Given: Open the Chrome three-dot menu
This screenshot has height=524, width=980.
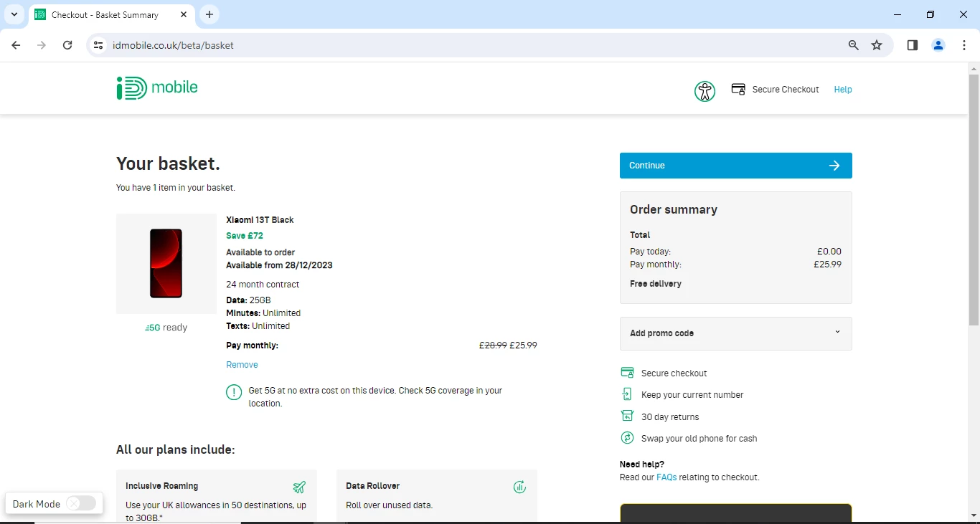Looking at the screenshot, I should tap(964, 45).
